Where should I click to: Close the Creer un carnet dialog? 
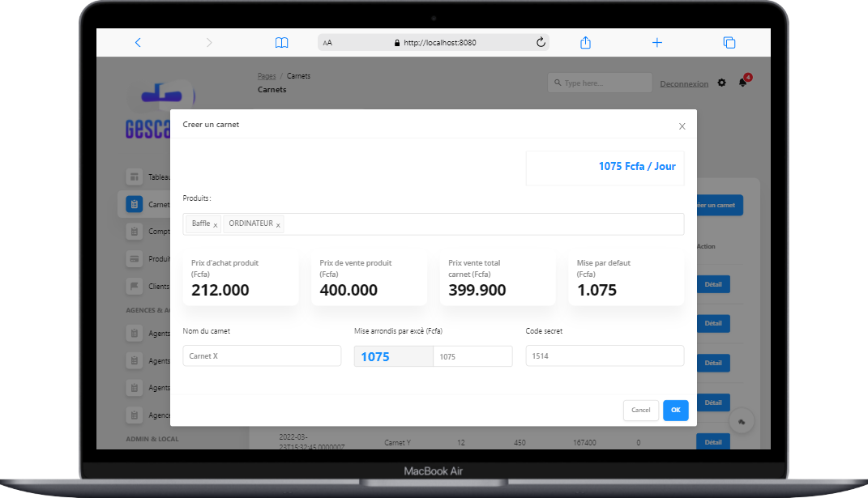682,126
